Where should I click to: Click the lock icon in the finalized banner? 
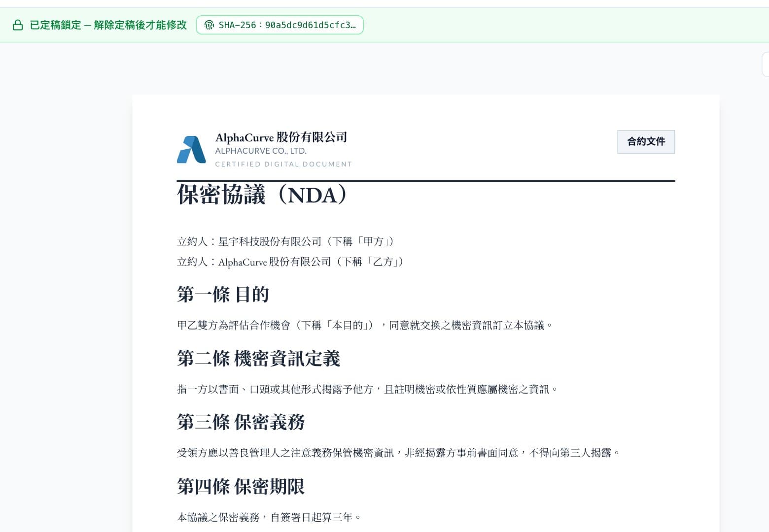pos(18,25)
